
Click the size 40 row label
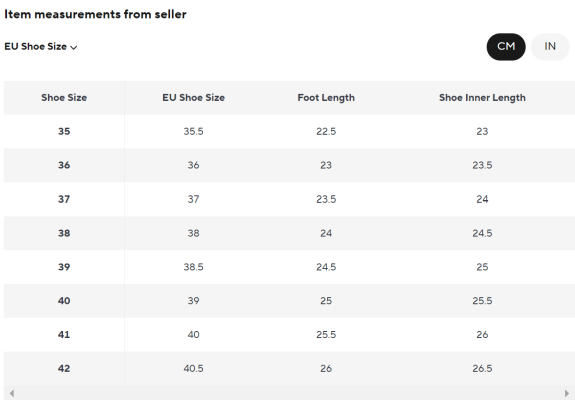(x=64, y=301)
